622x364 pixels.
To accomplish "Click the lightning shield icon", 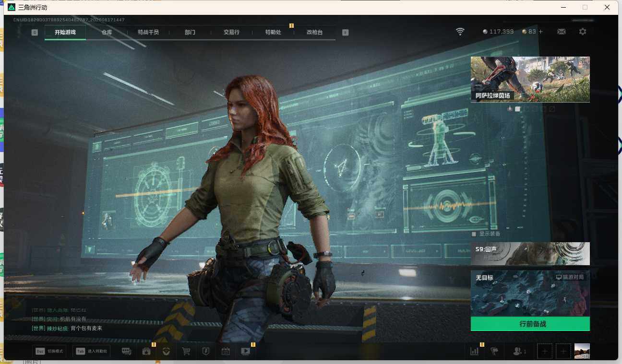I will [205, 352].
